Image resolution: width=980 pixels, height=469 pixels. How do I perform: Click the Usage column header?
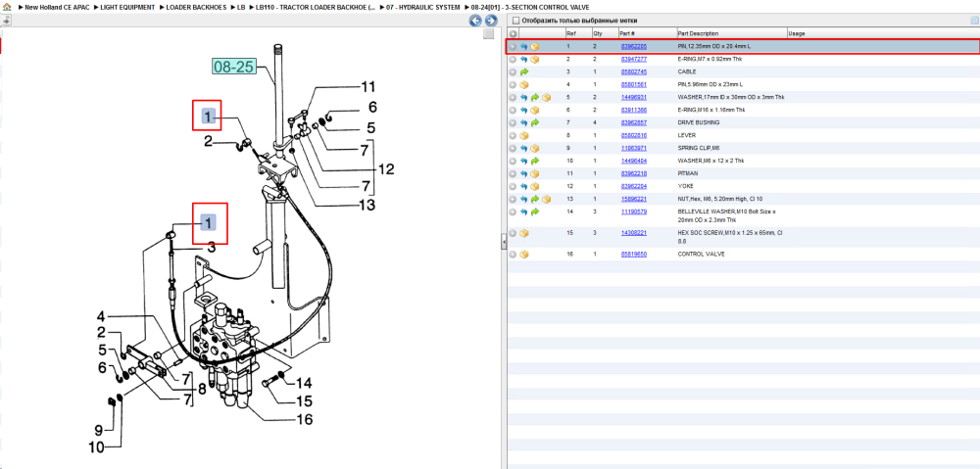click(881, 33)
